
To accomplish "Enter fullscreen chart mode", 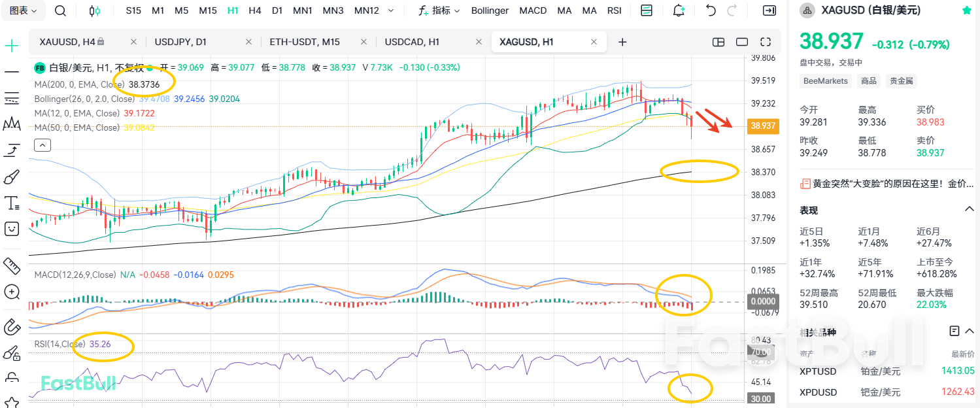I will 765,41.
